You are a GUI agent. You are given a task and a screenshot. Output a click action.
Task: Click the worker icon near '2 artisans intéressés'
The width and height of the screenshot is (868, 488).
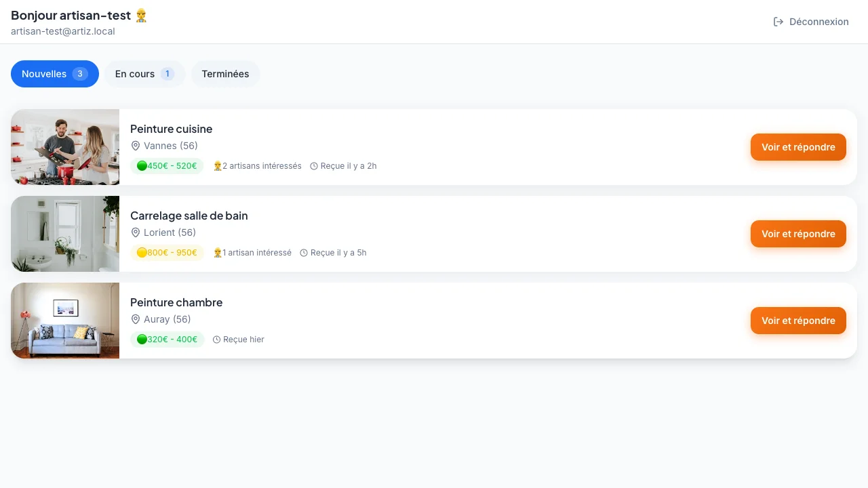tap(217, 166)
